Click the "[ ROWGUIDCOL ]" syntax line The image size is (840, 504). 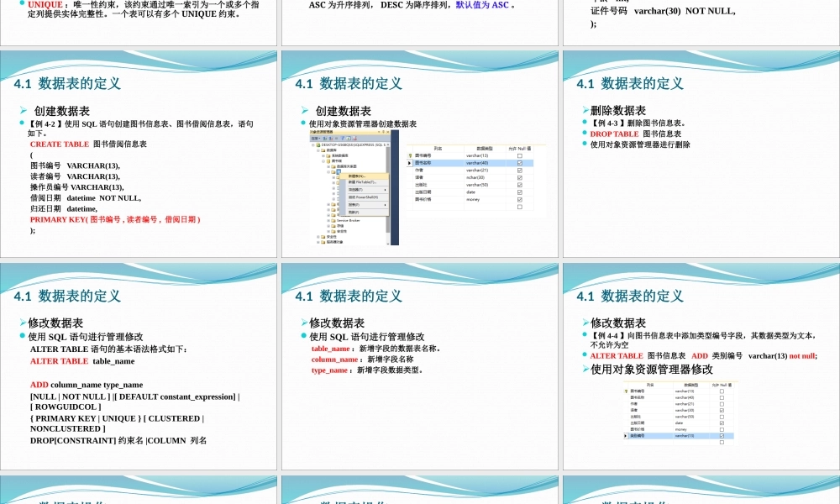66,407
